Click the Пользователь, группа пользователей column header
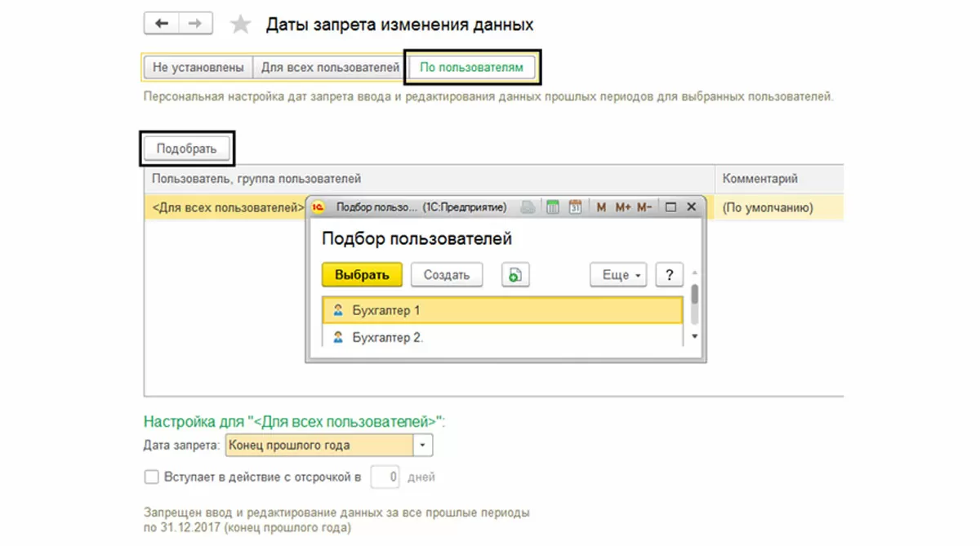The image size is (980, 546). pos(430,178)
